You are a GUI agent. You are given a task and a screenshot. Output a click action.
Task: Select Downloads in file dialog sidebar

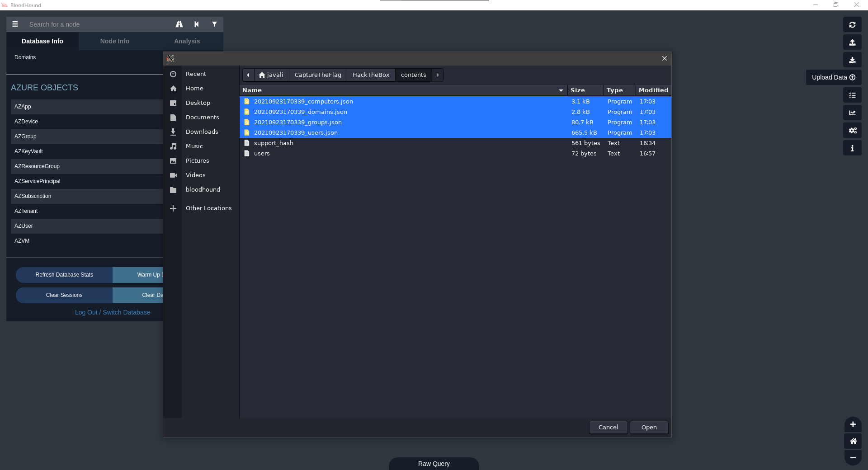click(x=201, y=132)
